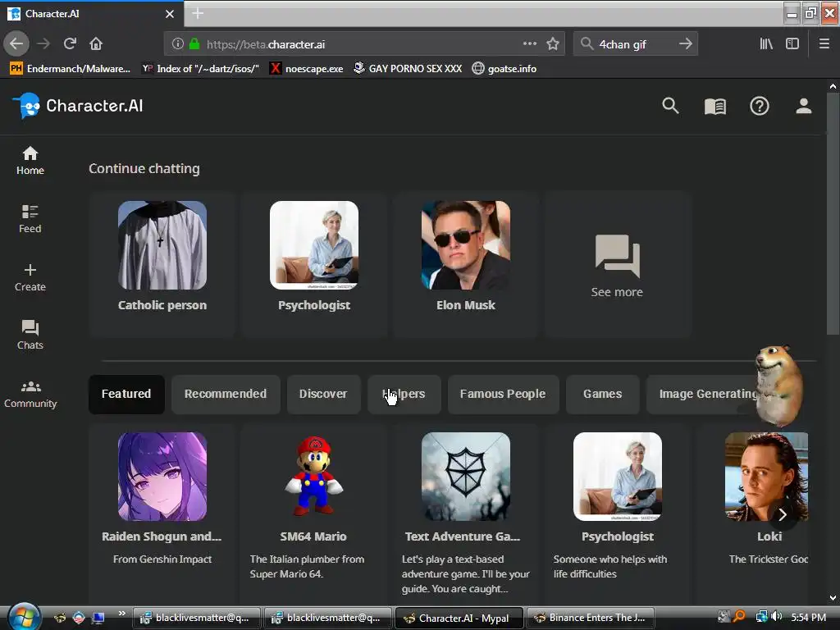Go back with browser back arrow

[16, 43]
